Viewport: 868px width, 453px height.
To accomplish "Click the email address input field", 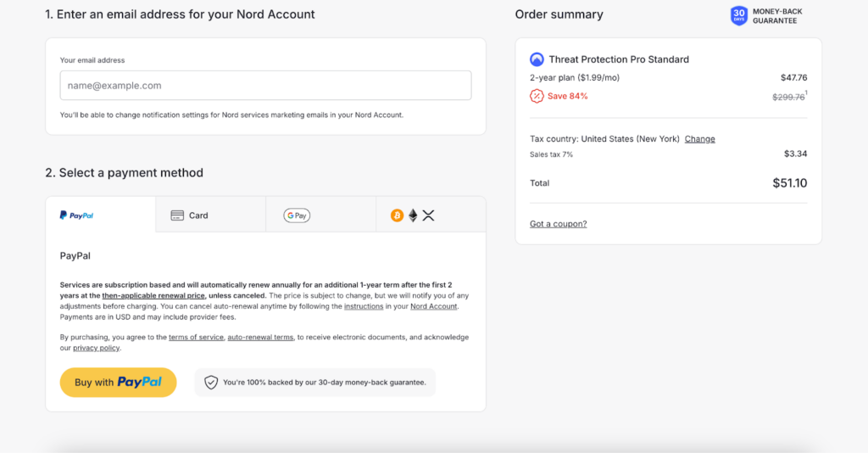I will (x=265, y=86).
